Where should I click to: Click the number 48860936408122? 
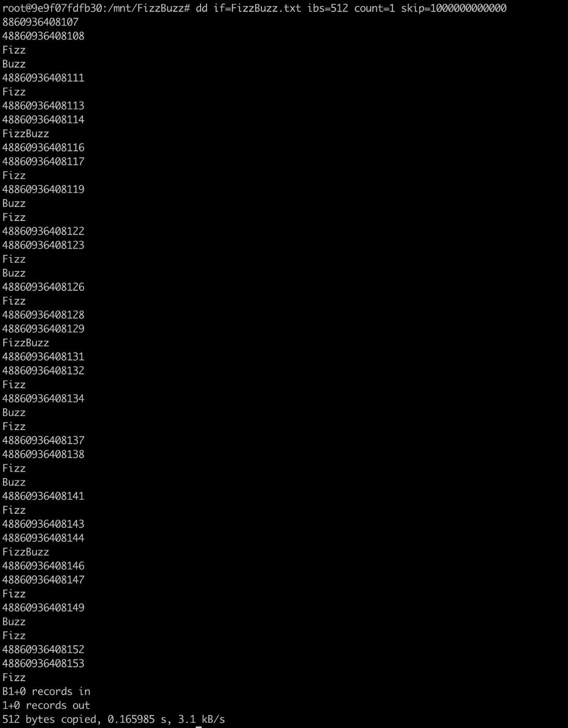coord(43,231)
